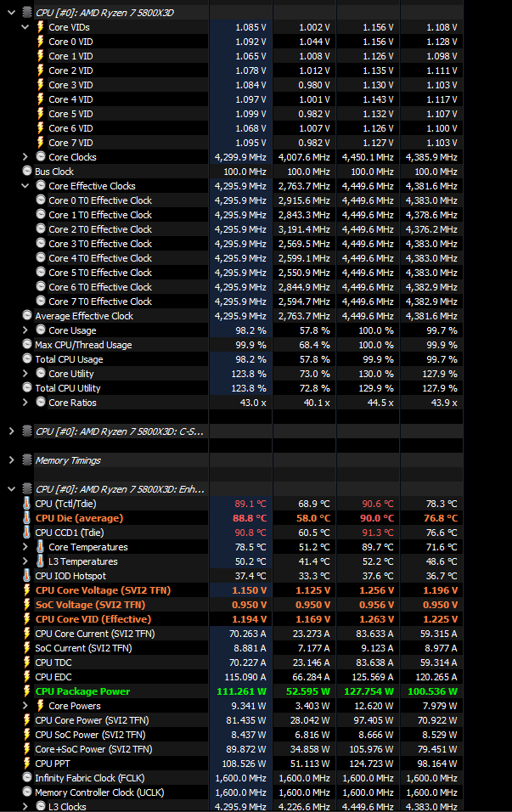
Task: Click the clock icon beside Average Effective Clock
Action: point(27,315)
